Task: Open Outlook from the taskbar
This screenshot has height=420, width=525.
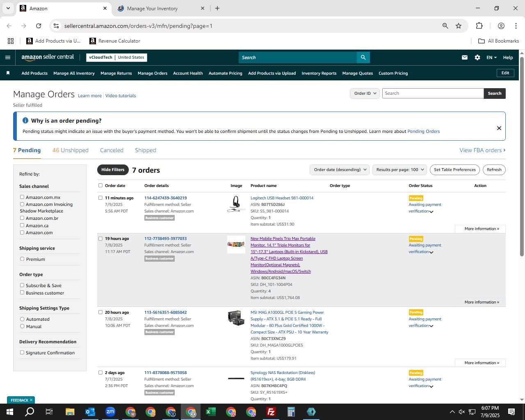Action: tap(90, 412)
